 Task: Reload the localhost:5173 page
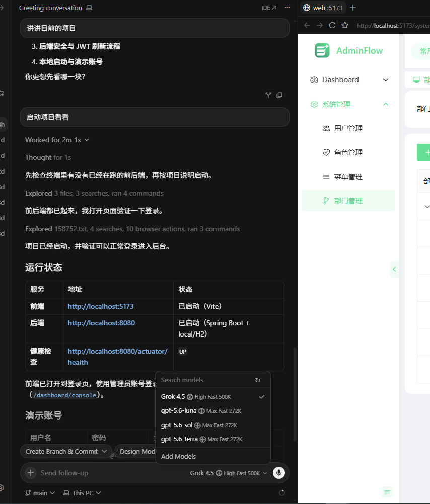[332, 25]
